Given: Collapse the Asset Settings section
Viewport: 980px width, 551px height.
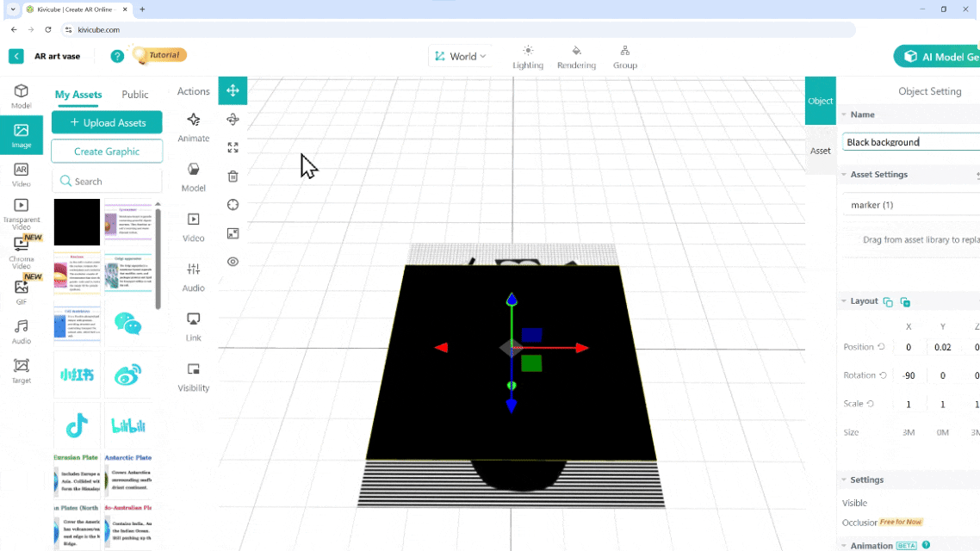Looking at the screenshot, I should click(844, 175).
